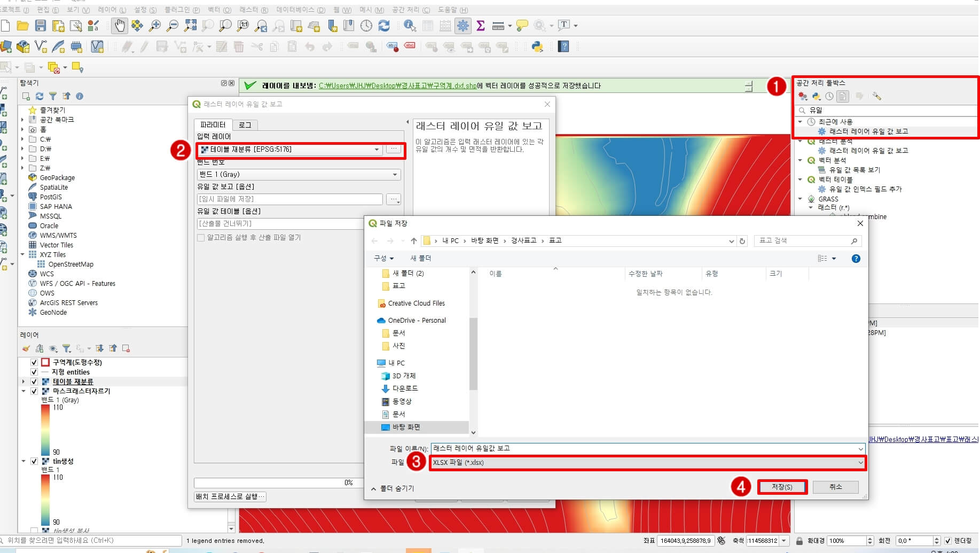Click the help question icon in save dialog
This screenshot has width=980, height=553.
(856, 259)
